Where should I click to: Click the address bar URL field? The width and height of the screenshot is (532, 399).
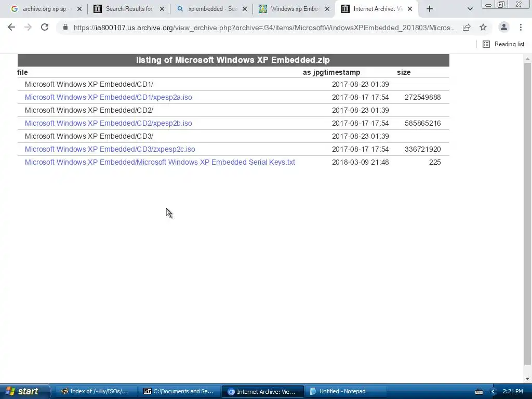264,28
